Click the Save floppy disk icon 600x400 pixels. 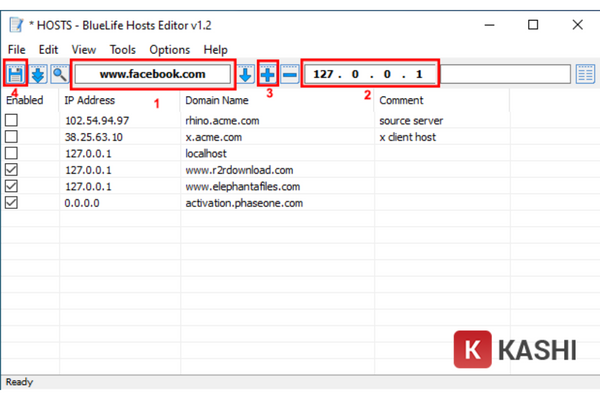click(15, 74)
